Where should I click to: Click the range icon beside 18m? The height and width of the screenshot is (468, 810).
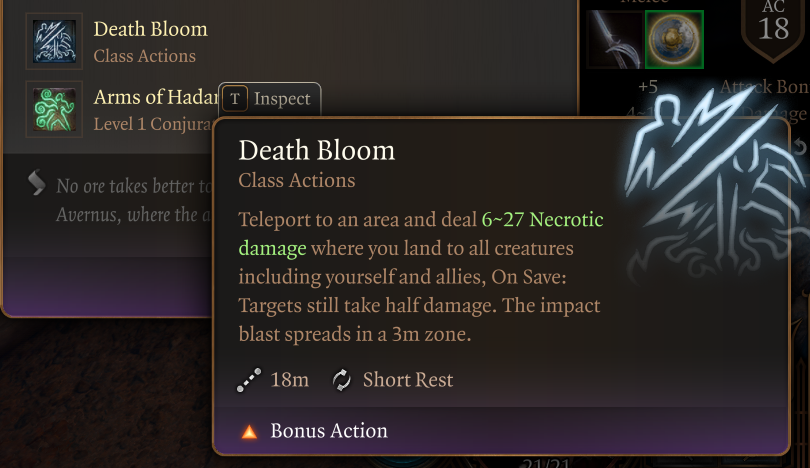(249, 380)
